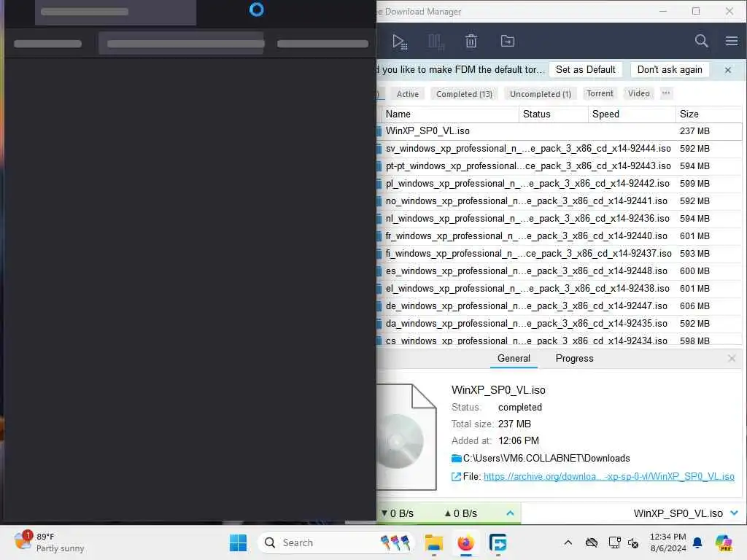The width and height of the screenshot is (747, 560).
Task: Switch to the Active filter tab
Action: click(407, 94)
